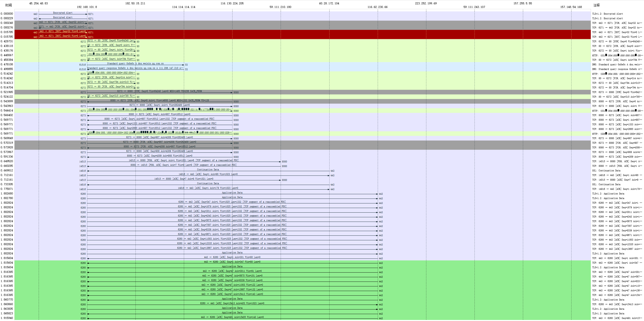Click the 59.111.210.180 host header
The height and width of the screenshot is (321, 644).
pos(280,7)
